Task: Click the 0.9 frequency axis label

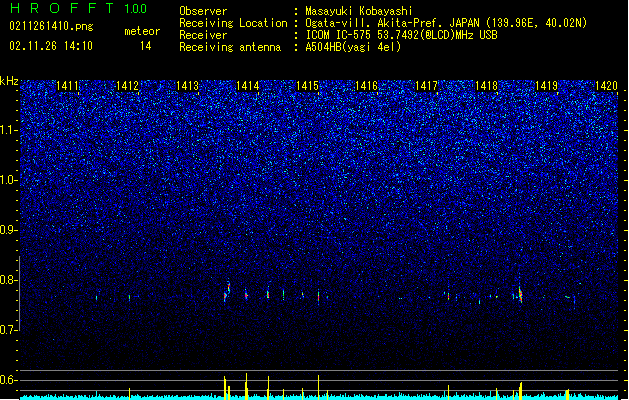Action: click(9, 230)
